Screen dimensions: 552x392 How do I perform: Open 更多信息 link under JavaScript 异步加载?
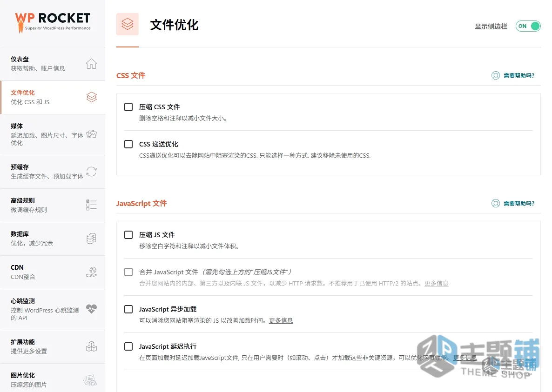coord(281,321)
